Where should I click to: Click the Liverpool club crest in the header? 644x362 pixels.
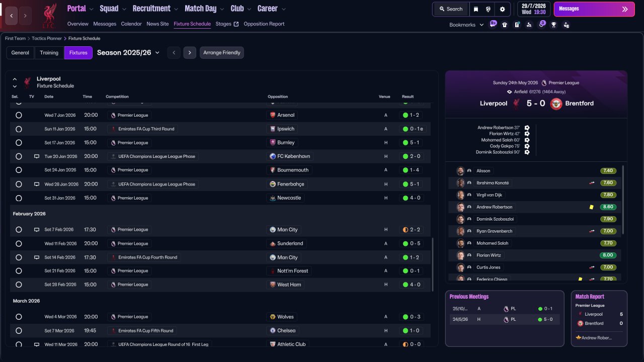49,16
